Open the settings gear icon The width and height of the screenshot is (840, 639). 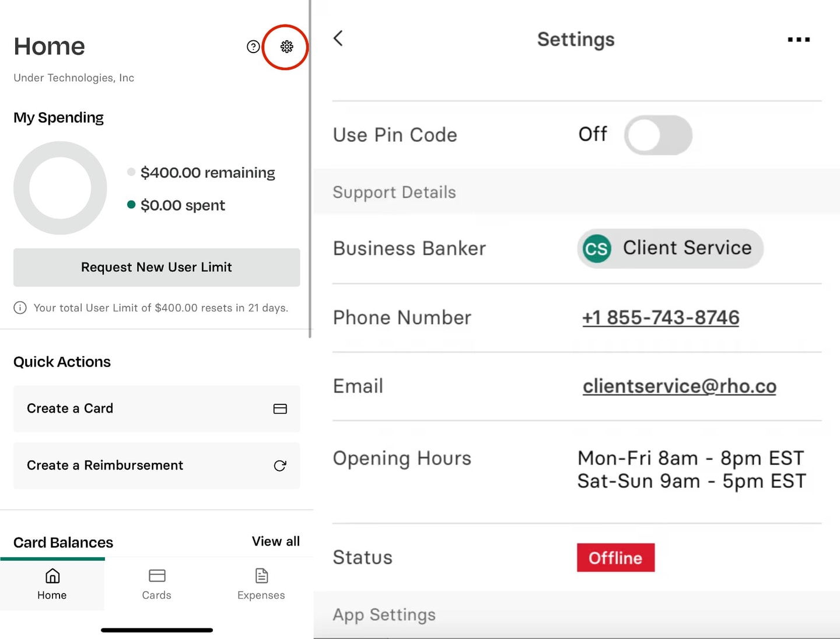(x=286, y=47)
